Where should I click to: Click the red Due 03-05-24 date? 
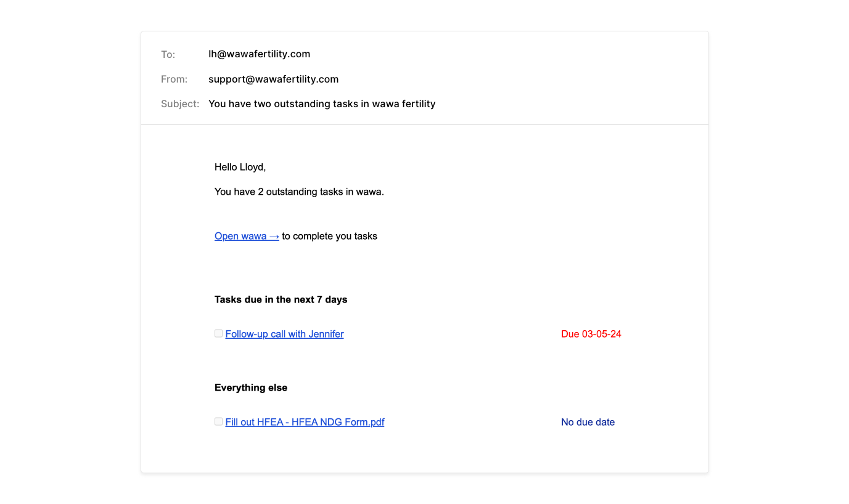(x=591, y=334)
